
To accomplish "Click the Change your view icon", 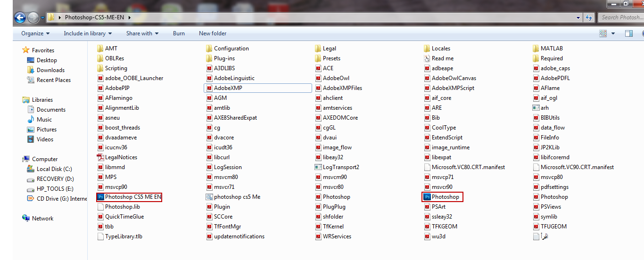I will pyautogui.click(x=603, y=33).
